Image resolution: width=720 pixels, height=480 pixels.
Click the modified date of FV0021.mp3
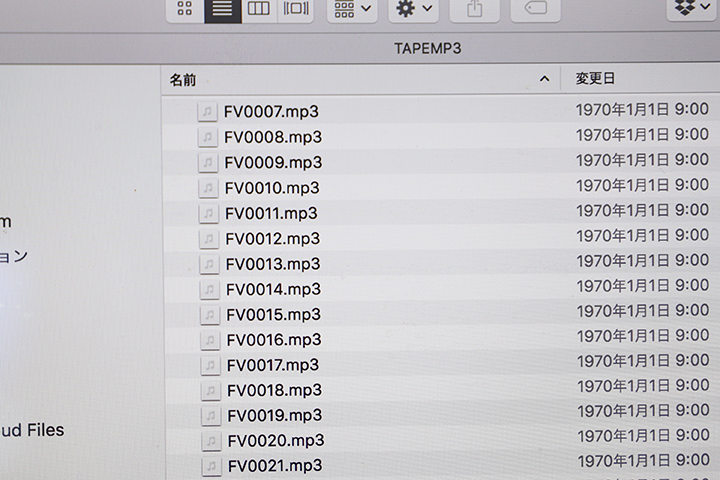644,461
